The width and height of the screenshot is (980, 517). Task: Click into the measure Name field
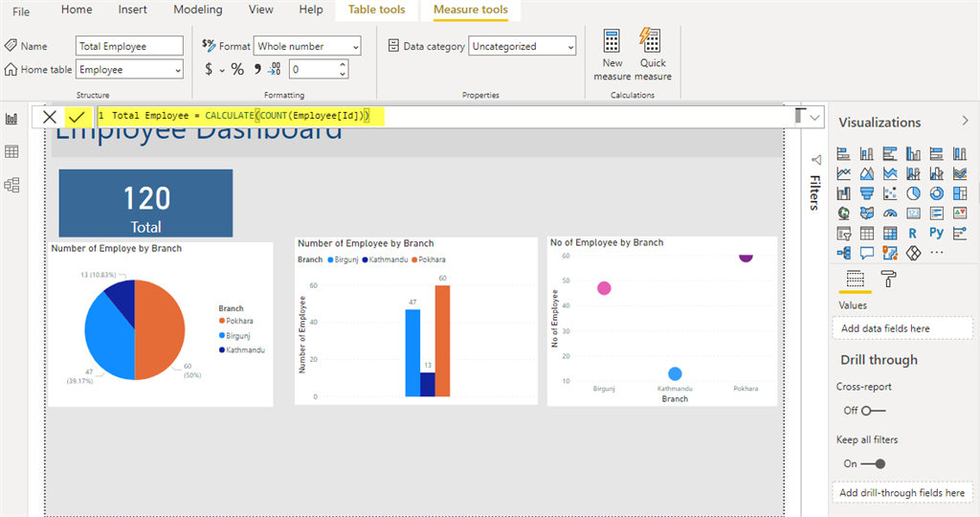[x=129, y=46]
